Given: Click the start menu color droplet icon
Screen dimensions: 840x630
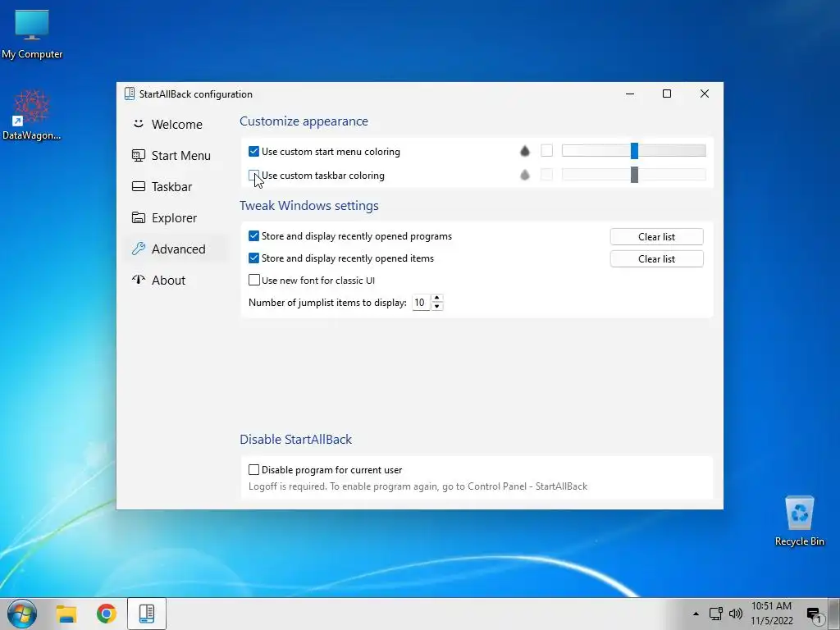Looking at the screenshot, I should [x=525, y=151].
